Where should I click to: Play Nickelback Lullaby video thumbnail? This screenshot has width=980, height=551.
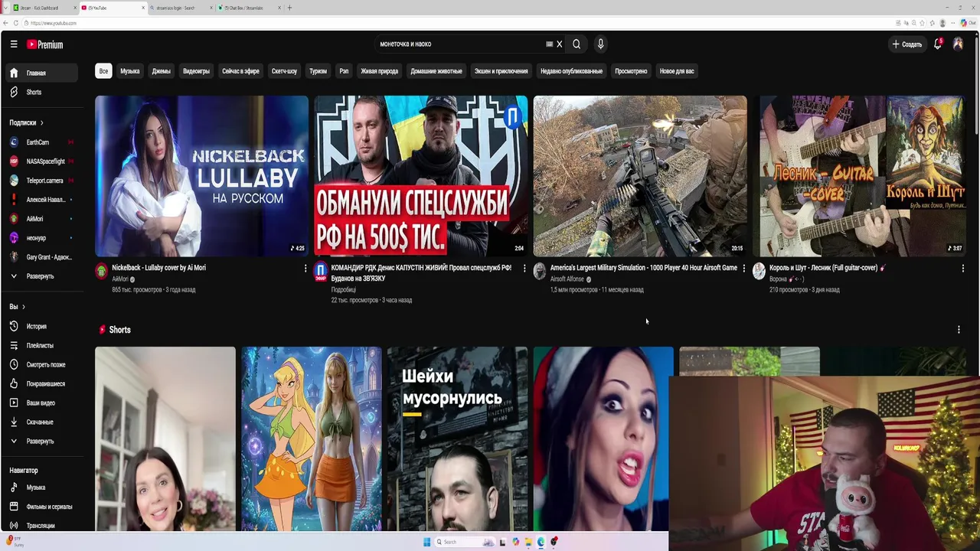coord(201,175)
